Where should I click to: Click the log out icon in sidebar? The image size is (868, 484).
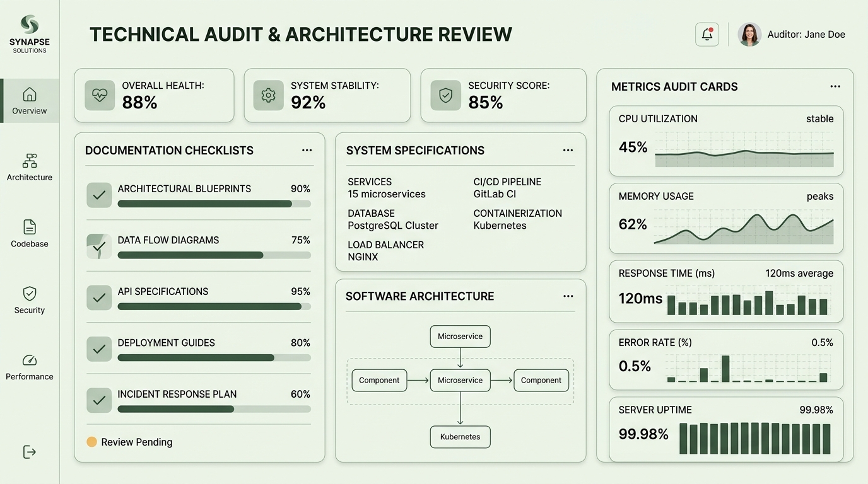[x=29, y=452]
